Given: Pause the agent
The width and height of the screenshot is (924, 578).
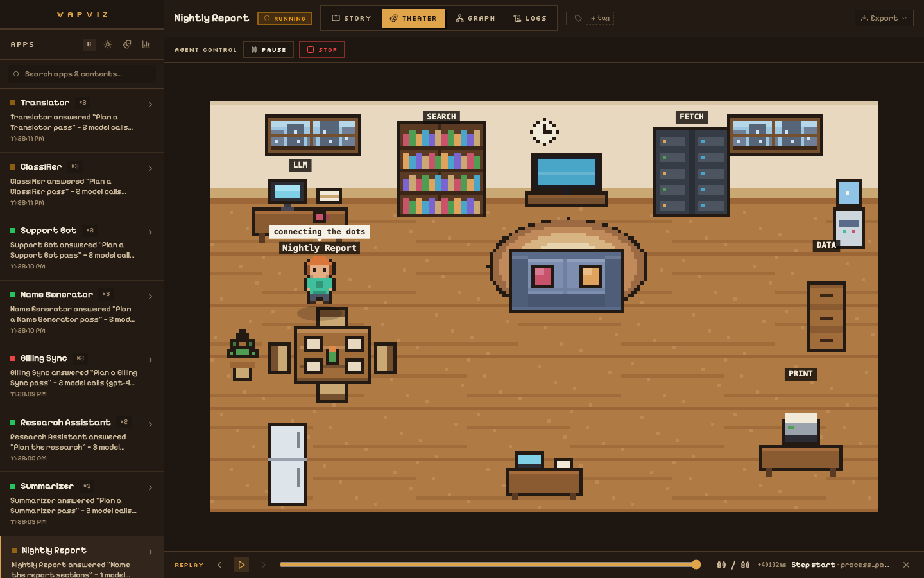Looking at the screenshot, I should 268,49.
